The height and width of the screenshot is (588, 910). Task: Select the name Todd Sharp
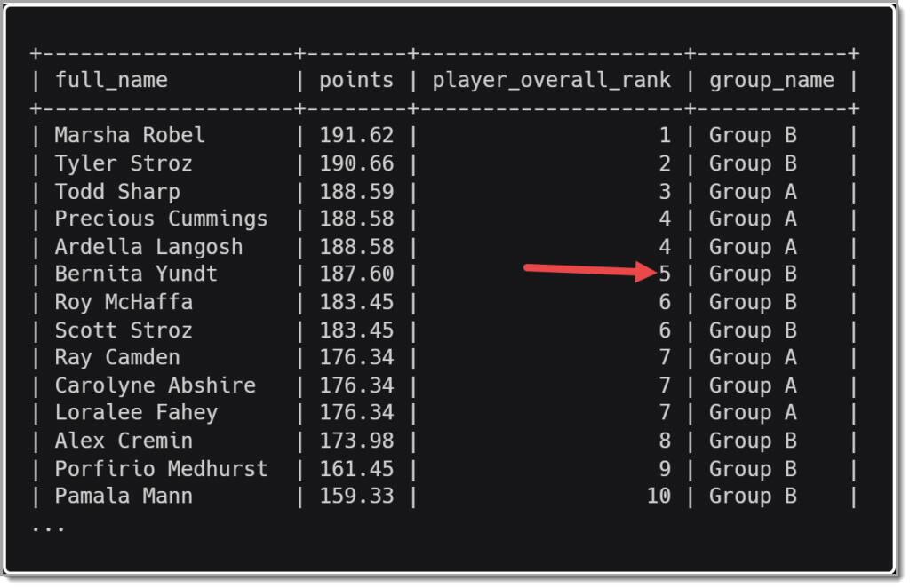click(x=117, y=192)
